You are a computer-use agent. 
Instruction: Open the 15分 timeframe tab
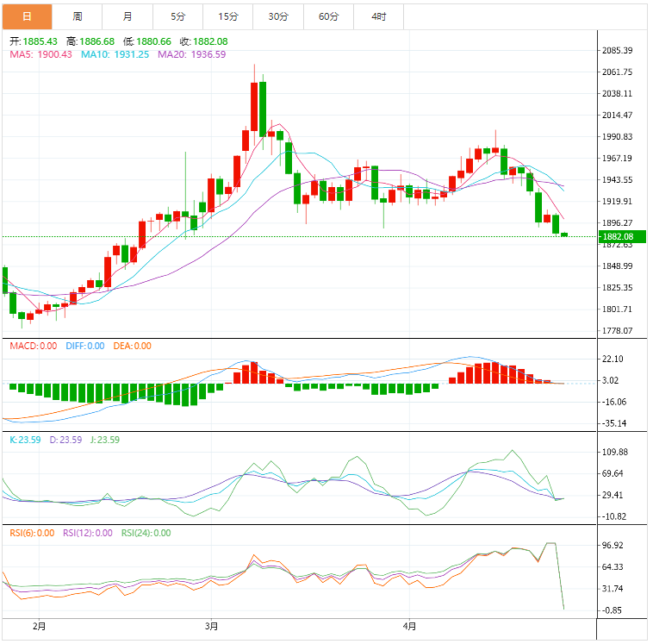[x=227, y=16]
